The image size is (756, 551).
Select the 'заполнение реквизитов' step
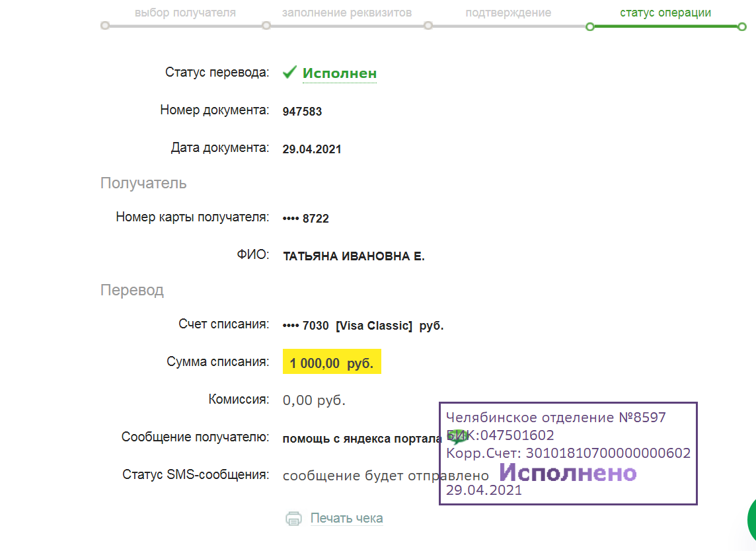[x=347, y=13]
